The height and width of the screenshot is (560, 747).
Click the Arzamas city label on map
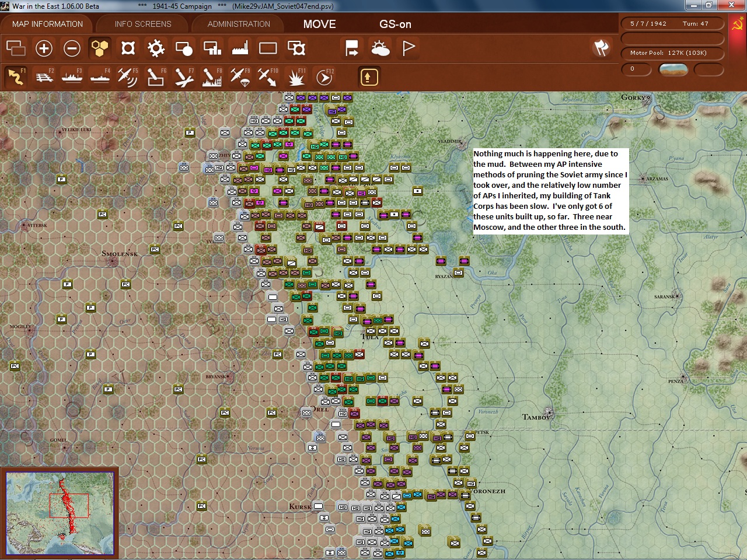[x=657, y=179]
